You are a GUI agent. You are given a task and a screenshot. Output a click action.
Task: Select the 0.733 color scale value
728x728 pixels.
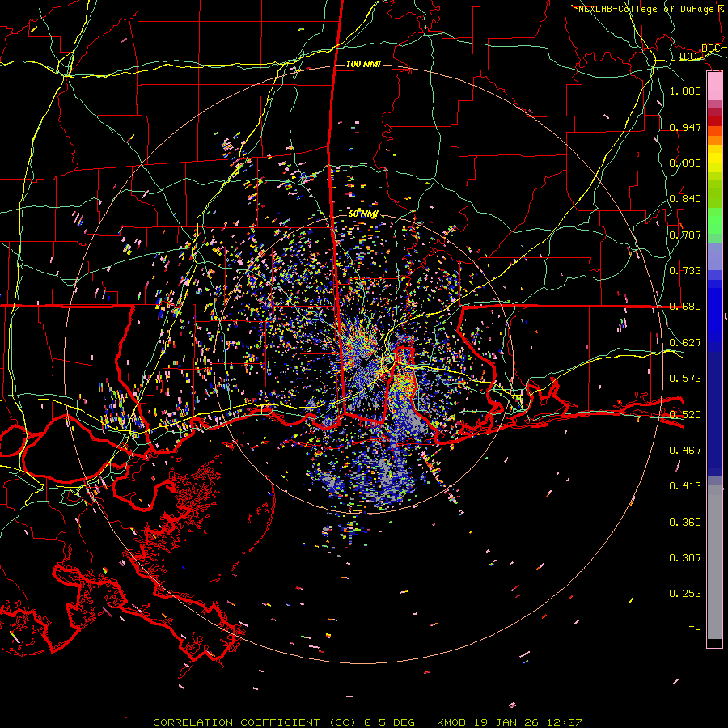point(685,270)
